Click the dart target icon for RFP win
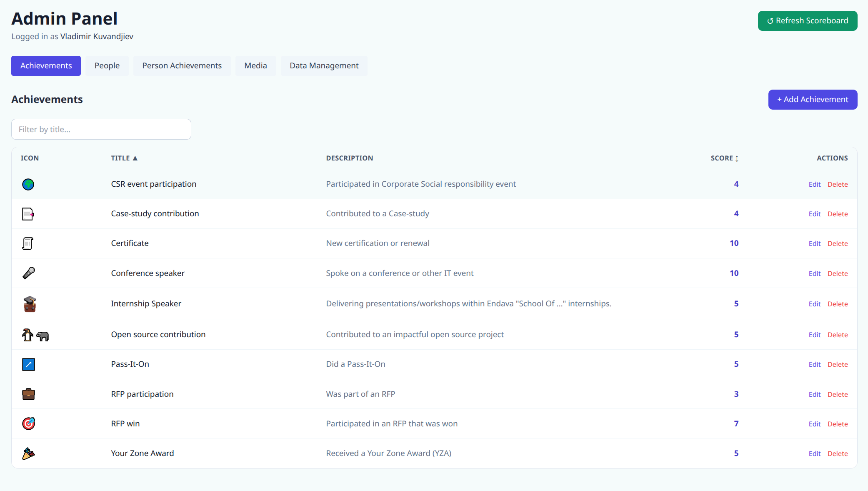Screen dimensions: 868x491 pos(28,423)
